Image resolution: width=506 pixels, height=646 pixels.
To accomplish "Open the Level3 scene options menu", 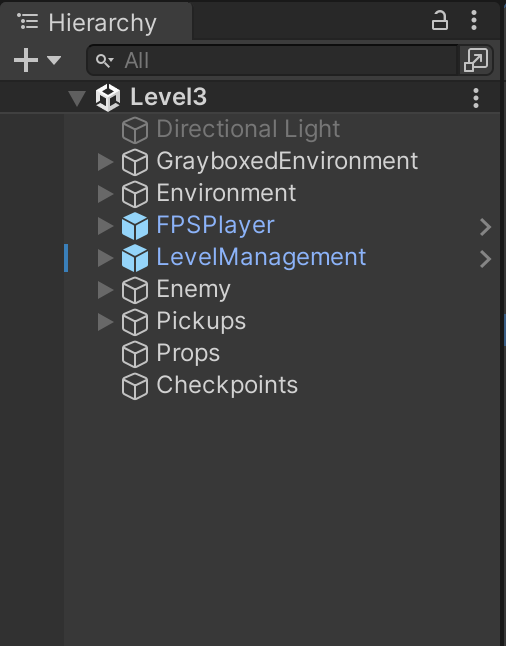I will (x=476, y=98).
